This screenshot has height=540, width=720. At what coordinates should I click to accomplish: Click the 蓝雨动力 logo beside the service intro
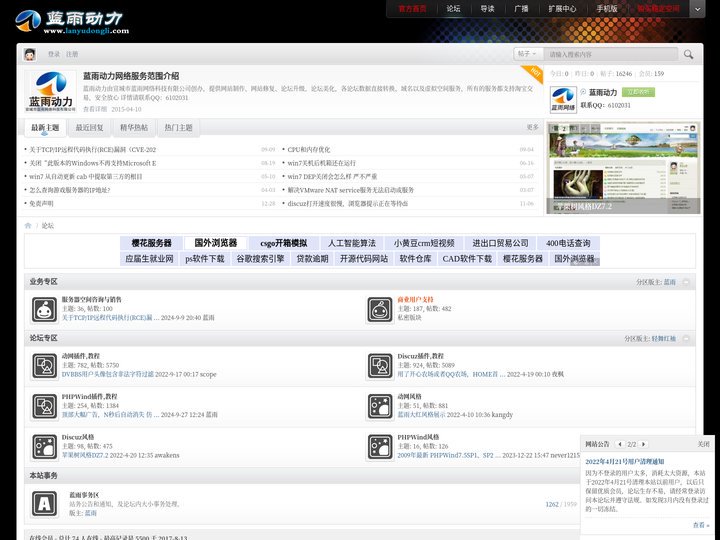(51, 92)
